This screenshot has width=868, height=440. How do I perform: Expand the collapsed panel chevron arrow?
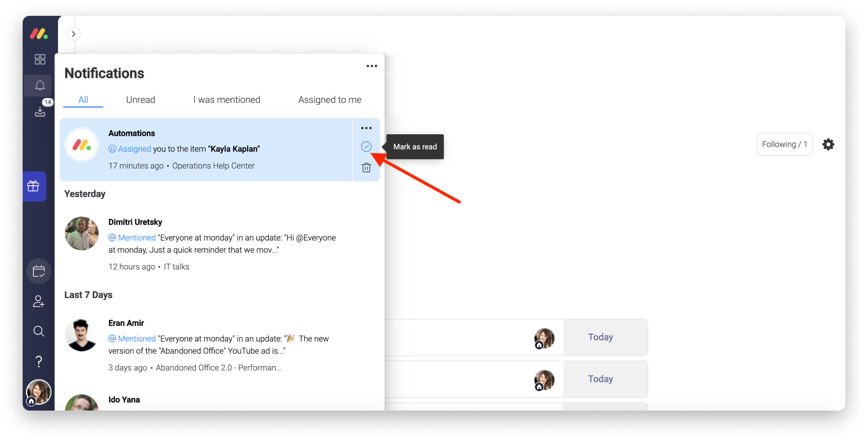73,34
